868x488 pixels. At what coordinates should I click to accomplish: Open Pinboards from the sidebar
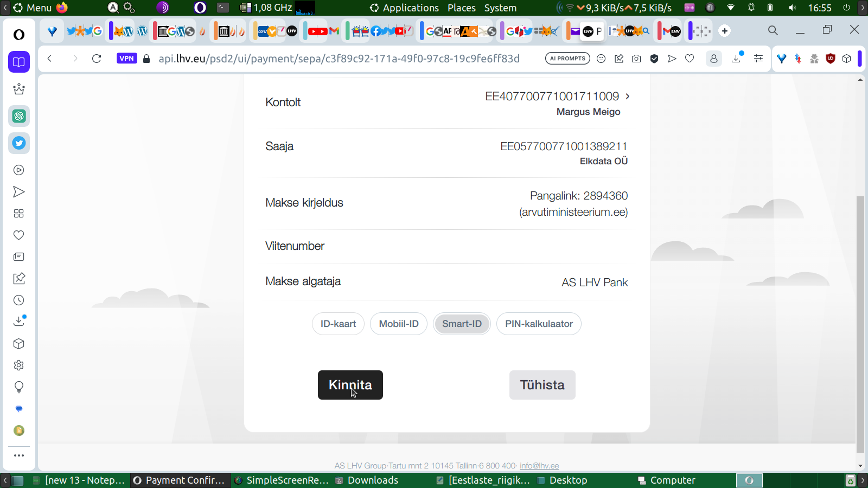19,279
